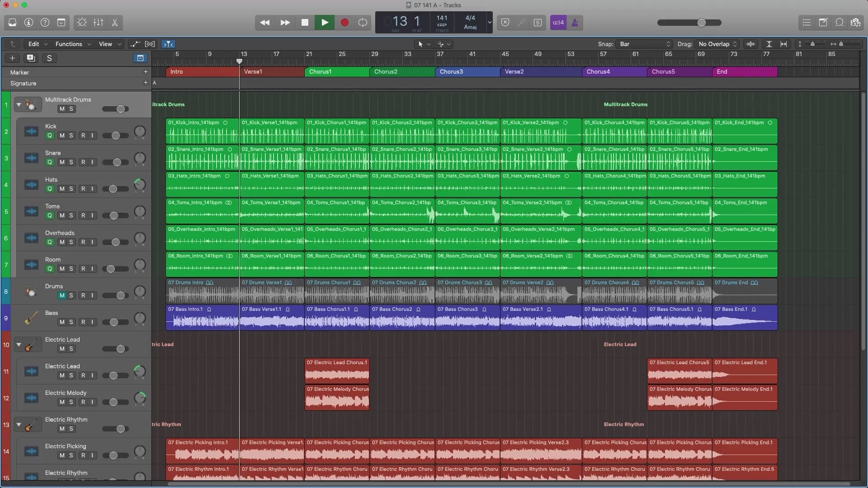Open the Drag No Overlap dropdown
The height and width of the screenshot is (488, 868).
coord(717,44)
